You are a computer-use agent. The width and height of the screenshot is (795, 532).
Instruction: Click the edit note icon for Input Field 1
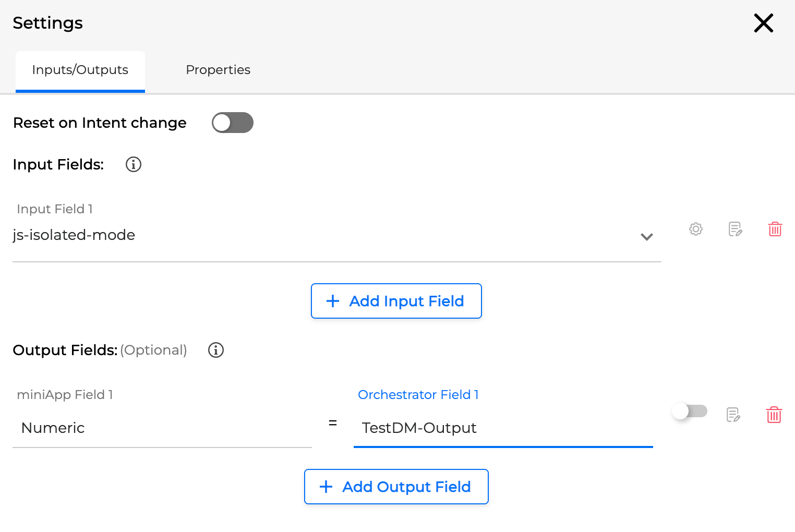click(x=735, y=229)
